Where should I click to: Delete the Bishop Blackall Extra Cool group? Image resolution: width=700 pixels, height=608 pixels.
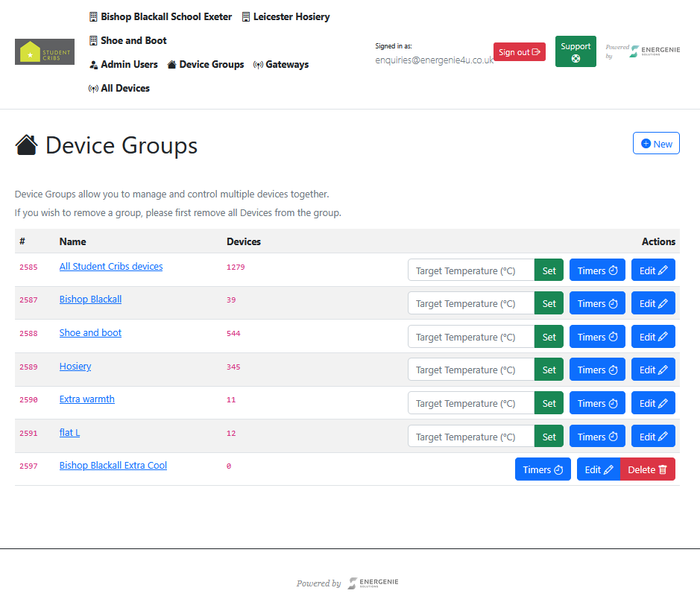tap(647, 469)
